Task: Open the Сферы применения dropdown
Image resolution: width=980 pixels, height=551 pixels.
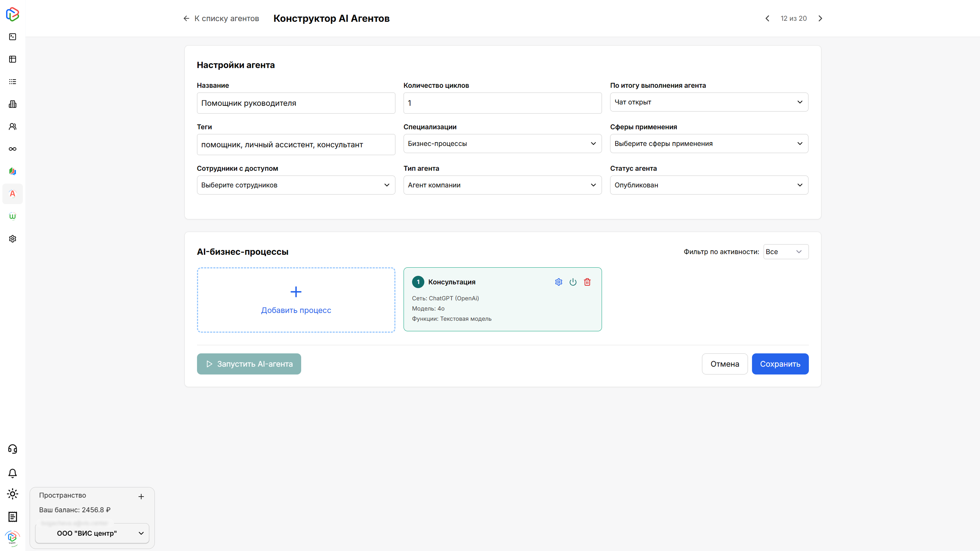Action: [709, 143]
